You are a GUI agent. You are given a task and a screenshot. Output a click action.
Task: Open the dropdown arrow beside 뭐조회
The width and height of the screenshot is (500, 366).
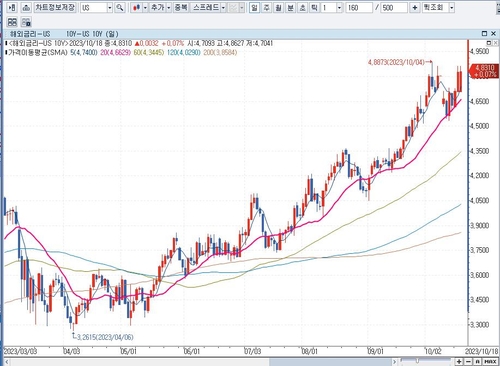[451, 7]
